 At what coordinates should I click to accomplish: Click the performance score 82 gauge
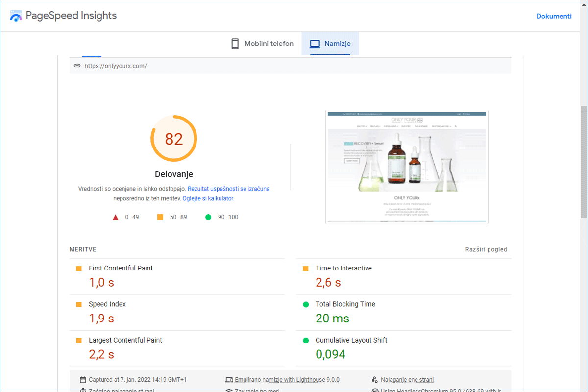(173, 139)
